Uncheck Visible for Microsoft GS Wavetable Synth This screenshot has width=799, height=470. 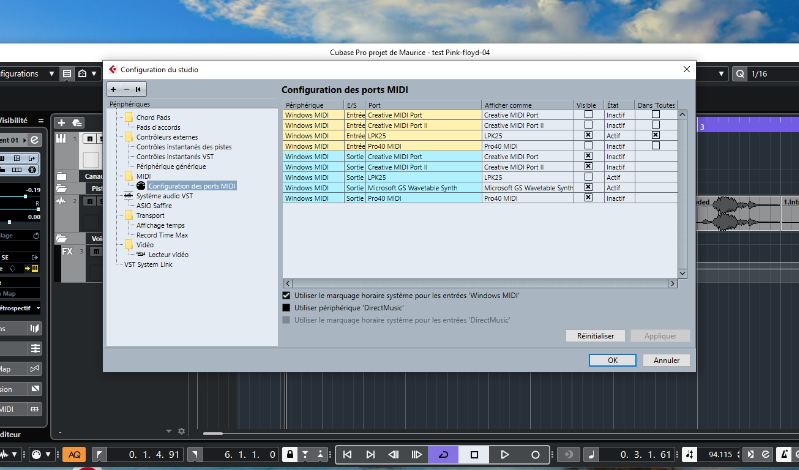tap(588, 187)
